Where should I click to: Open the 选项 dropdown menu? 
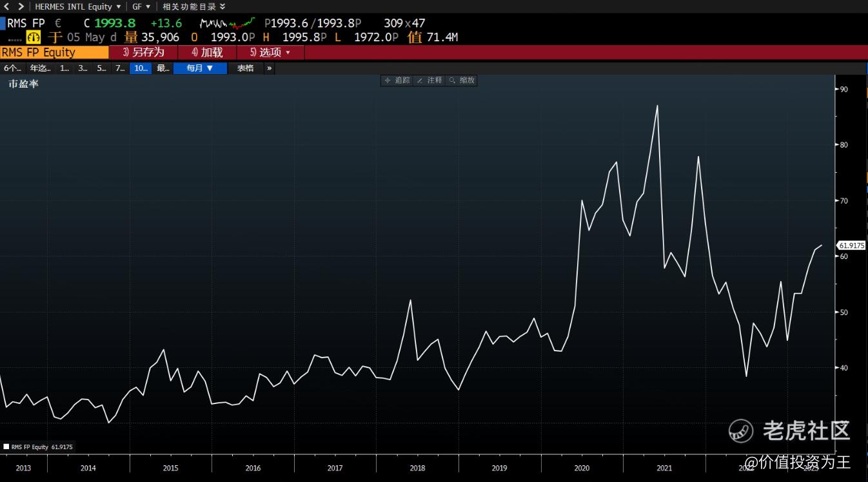(x=270, y=52)
